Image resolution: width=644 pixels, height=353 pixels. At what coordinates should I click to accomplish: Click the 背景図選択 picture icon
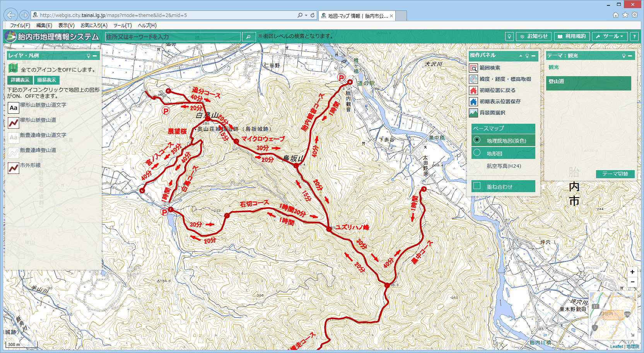473,113
